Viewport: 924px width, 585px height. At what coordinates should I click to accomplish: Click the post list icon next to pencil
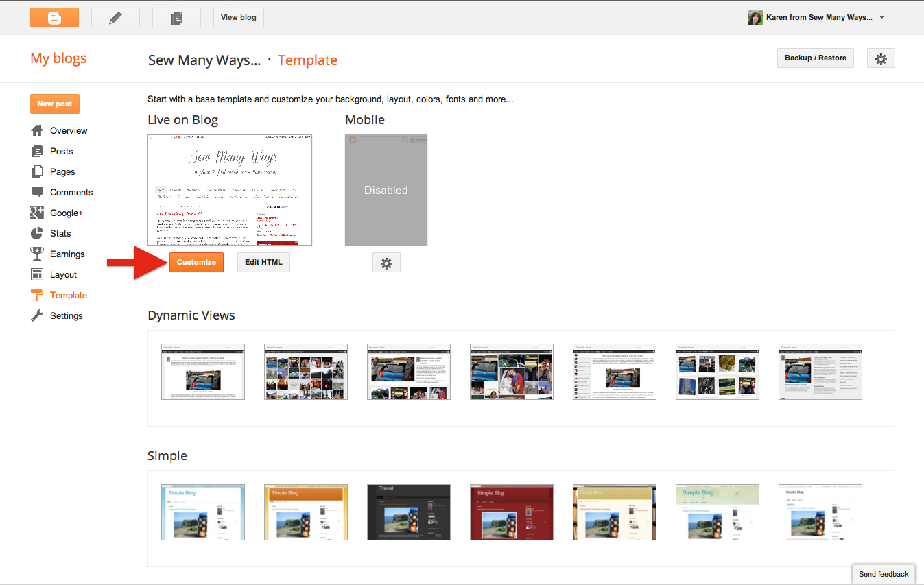(176, 17)
